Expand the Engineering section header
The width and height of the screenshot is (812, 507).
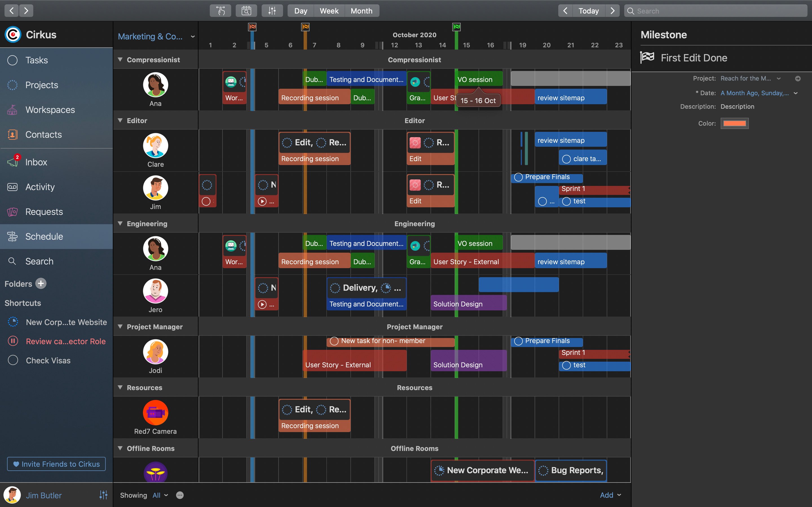tap(120, 223)
